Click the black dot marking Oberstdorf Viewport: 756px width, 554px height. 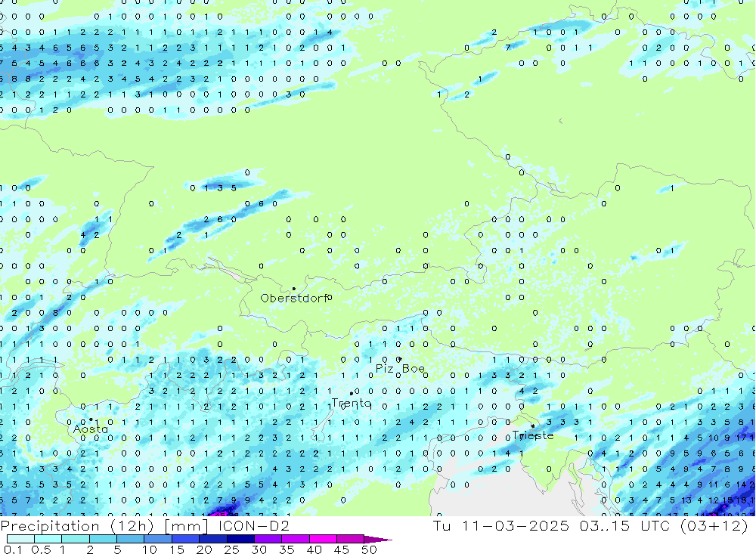coord(293,289)
